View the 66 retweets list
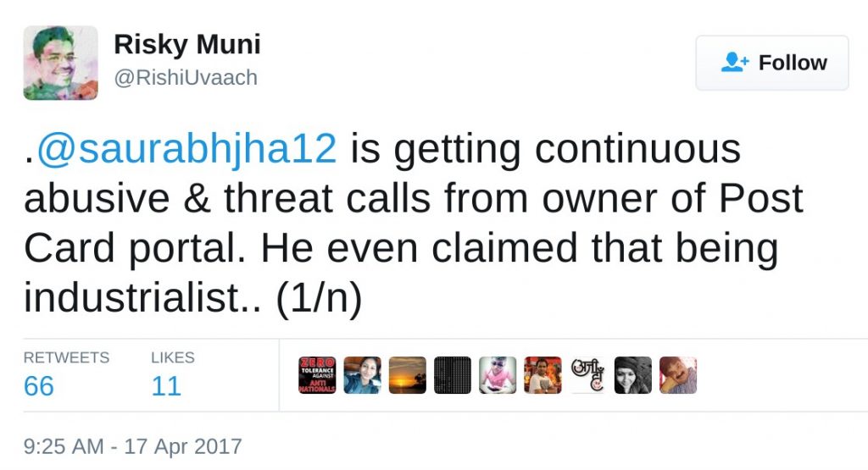Viewport: 868px width, 470px height. 39,386
